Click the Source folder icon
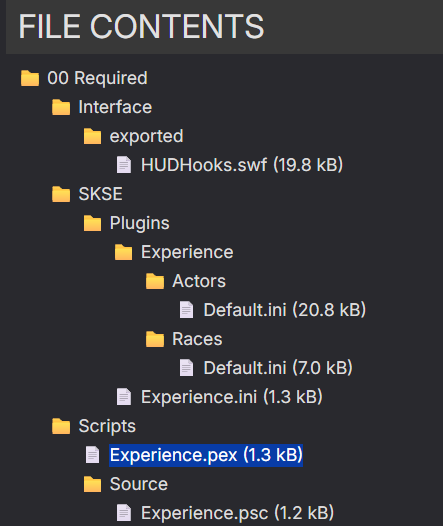 click(x=92, y=484)
